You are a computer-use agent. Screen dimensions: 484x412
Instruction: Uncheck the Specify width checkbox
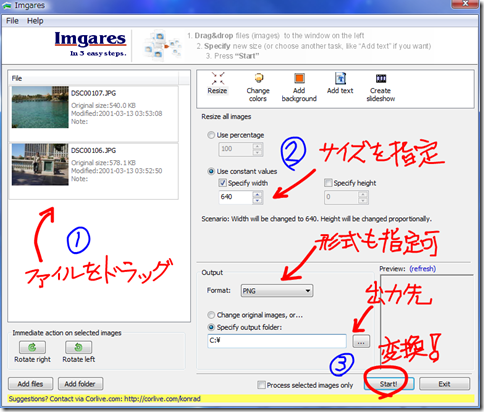point(223,183)
